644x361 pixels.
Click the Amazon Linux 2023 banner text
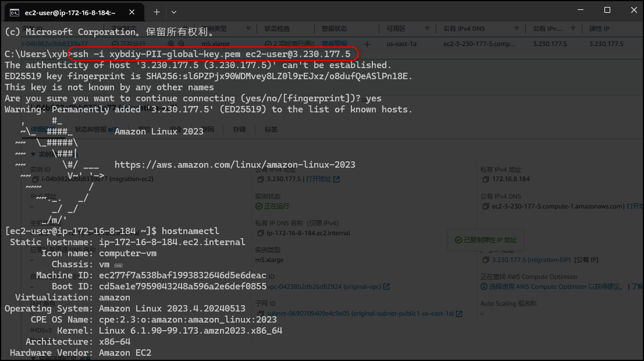pyautogui.click(x=159, y=131)
